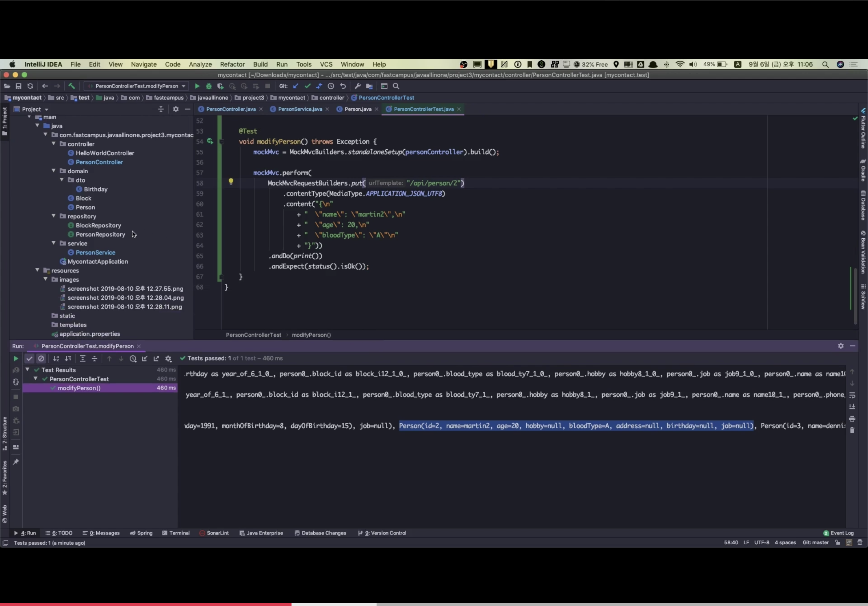Viewport: 868px width, 606px height.
Task: Click Show History clock icon in toolbar
Action: click(331, 86)
